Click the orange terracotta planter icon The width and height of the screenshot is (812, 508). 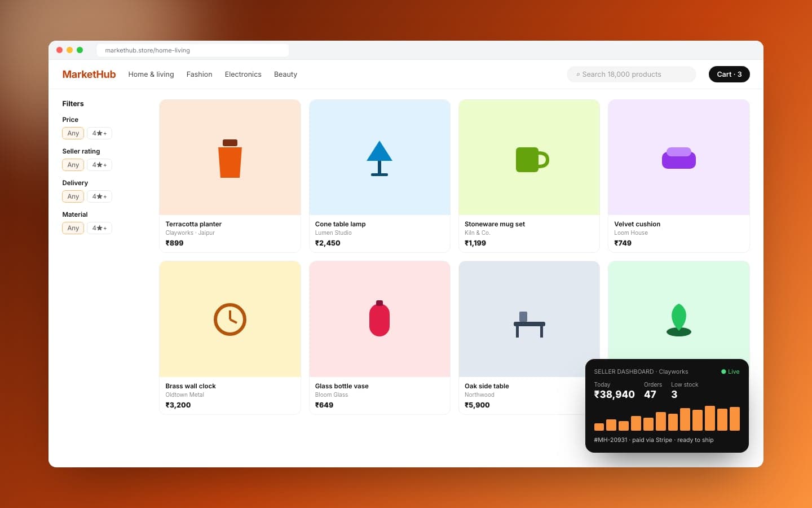click(230, 159)
